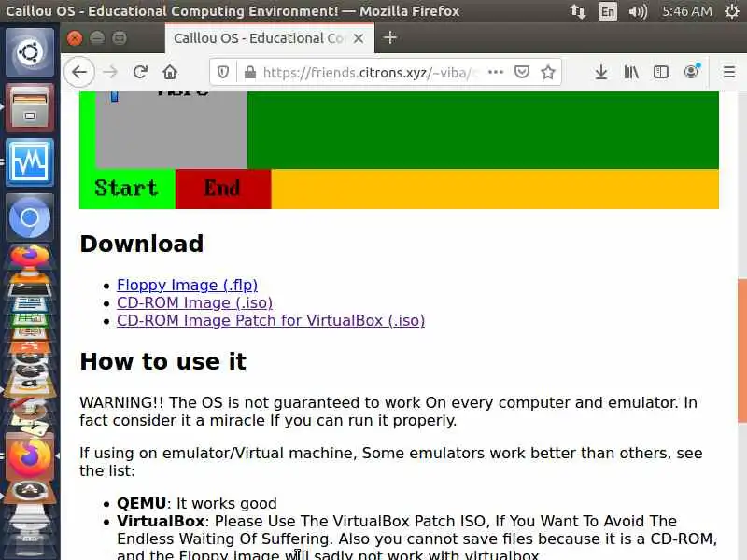This screenshot has width=747, height=560.
Task: Open Software Updater from the dock
Action: (30, 491)
